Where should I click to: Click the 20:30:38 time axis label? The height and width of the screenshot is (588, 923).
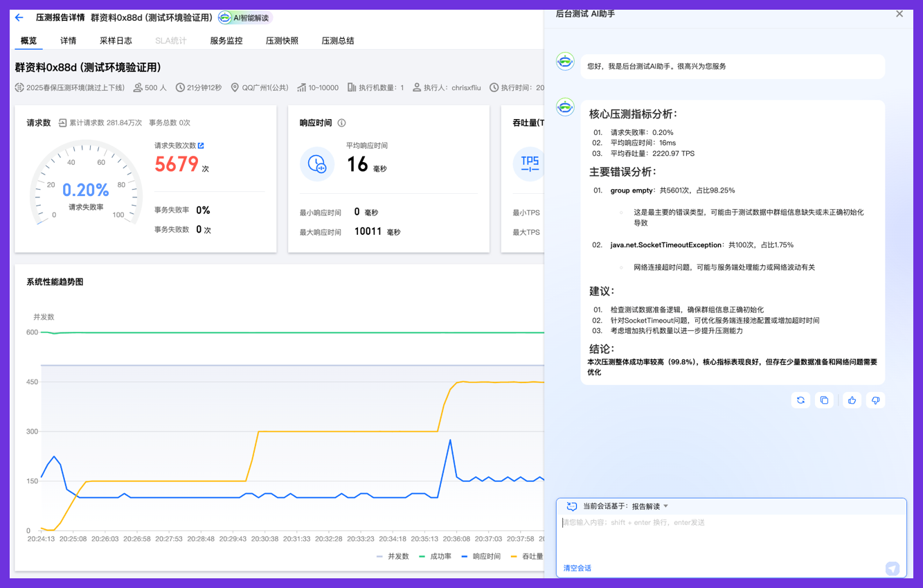[265, 538]
